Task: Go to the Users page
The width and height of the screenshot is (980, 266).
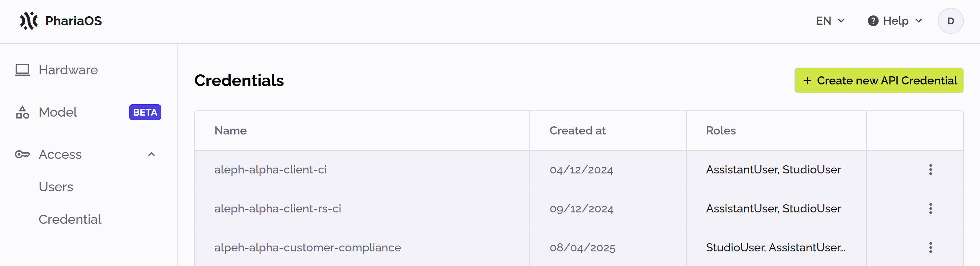Action: click(56, 187)
